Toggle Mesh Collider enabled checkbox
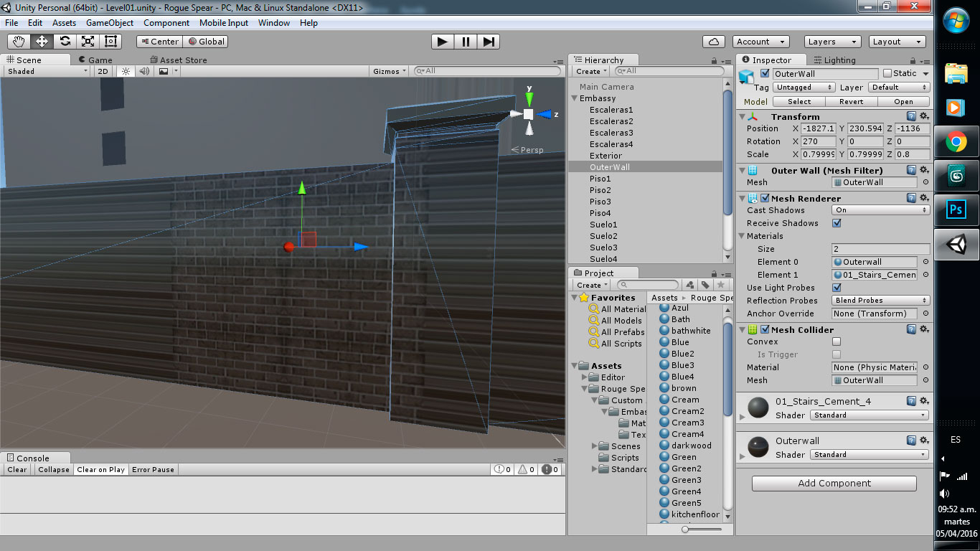This screenshot has width=980, height=551. click(765, 329)
